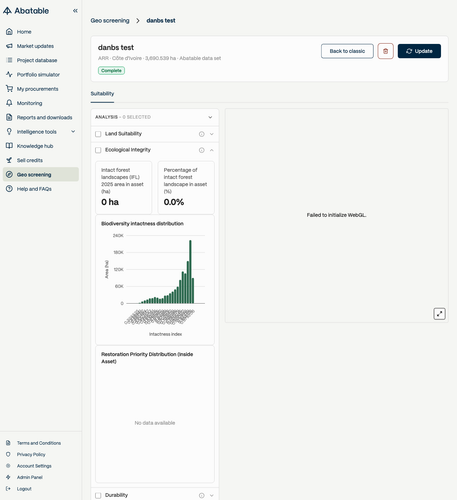Collapse the Analysis section chevron
This screenshot has width=457, height=500.
click(210, 117)
